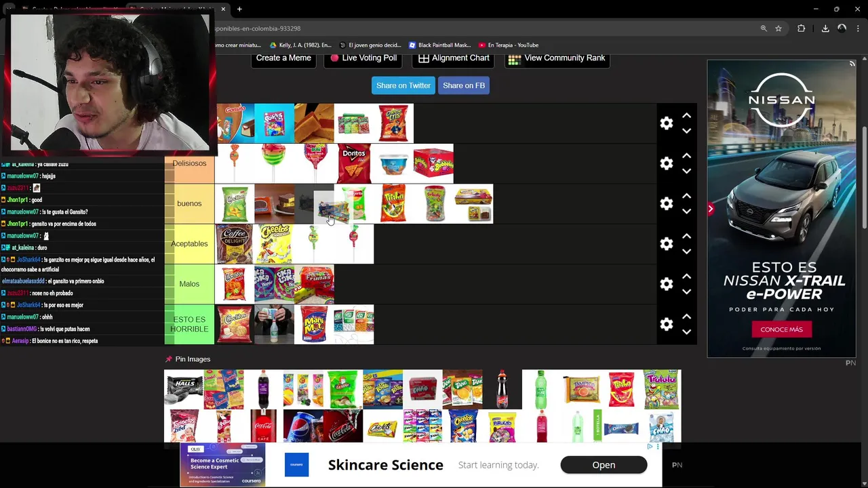Click the red arrow on the Nissan ad
The image size is (868, 488).
(x=711, y=209)
